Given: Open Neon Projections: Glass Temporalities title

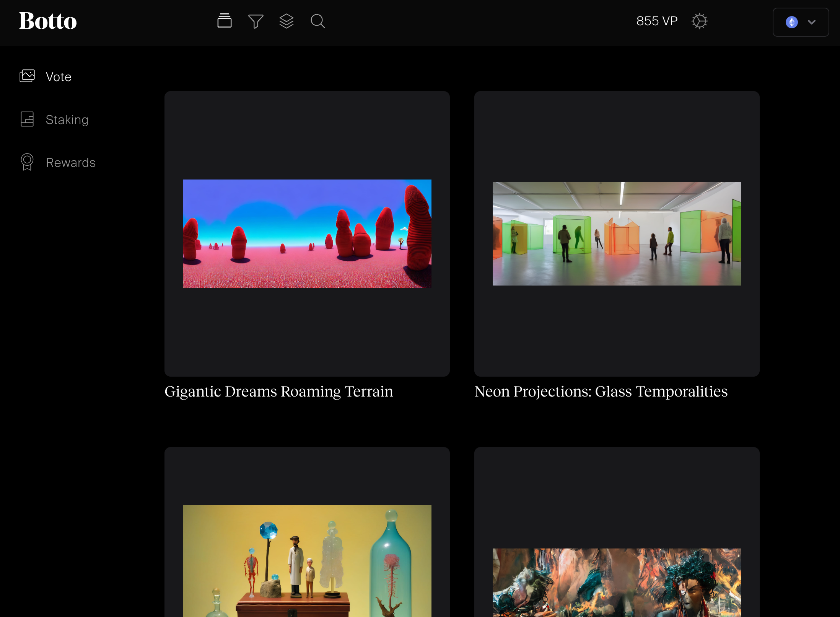Looking at the screenshot, I should 601,392.
